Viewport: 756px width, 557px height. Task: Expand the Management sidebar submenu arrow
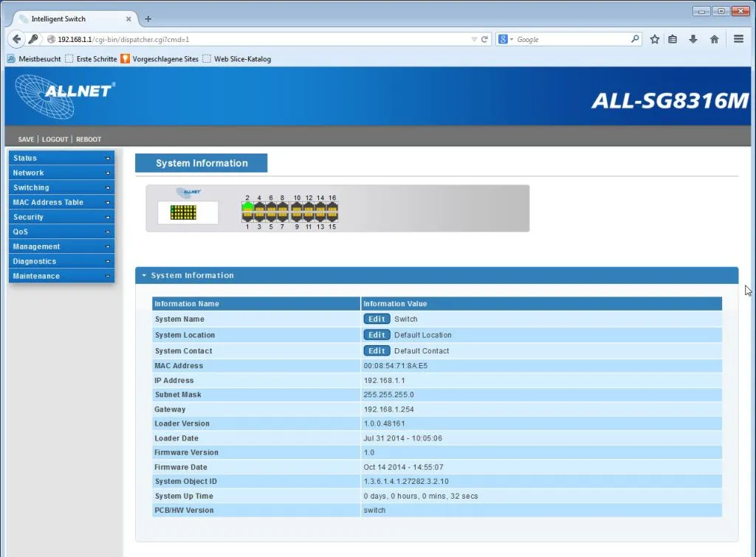[x=109, y=246]
